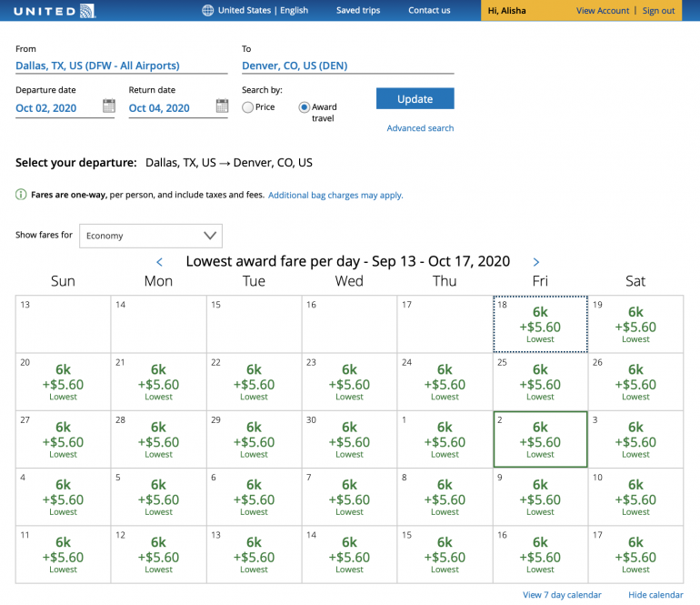The width and height of the screenshot is (700, 605).
Task: Open the return date calendar icon
Action: pyautogui.click(x=222, y=106)
